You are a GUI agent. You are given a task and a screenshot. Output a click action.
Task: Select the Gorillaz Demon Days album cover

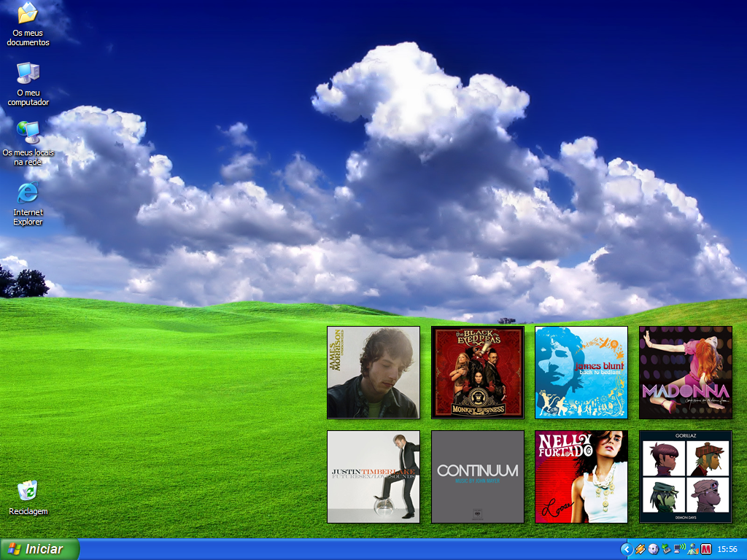[x=685, y=477]
